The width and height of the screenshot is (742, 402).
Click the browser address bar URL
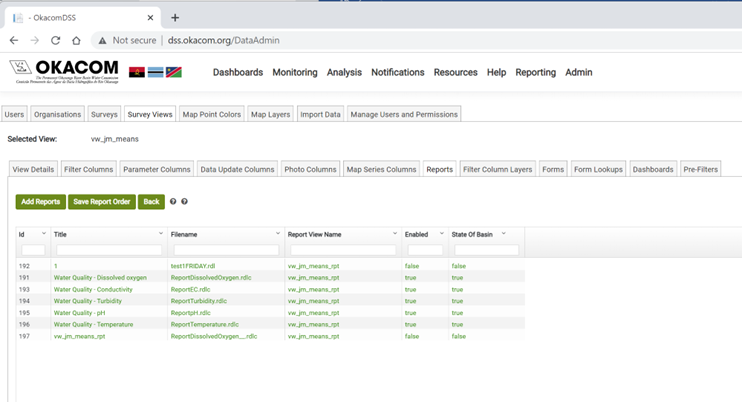point(223,41)
